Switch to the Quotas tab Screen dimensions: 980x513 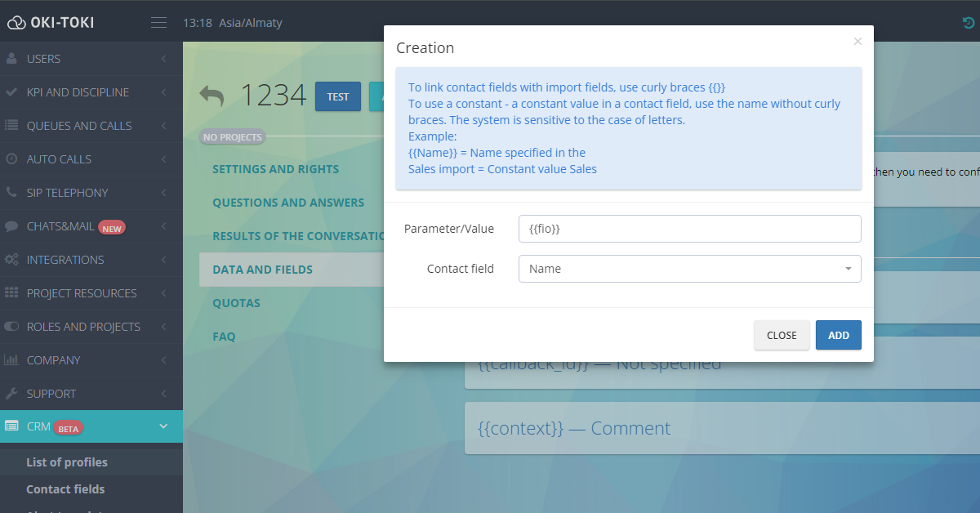tap(236, 303)
